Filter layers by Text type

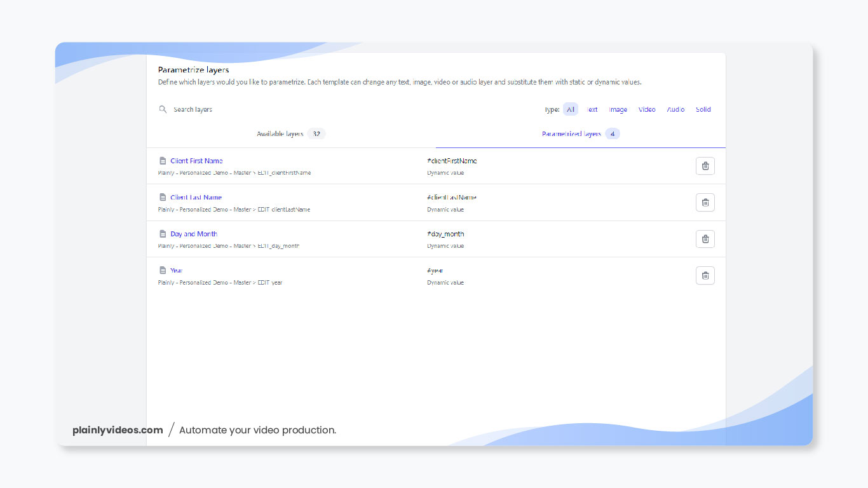click(x=592, y=109)
